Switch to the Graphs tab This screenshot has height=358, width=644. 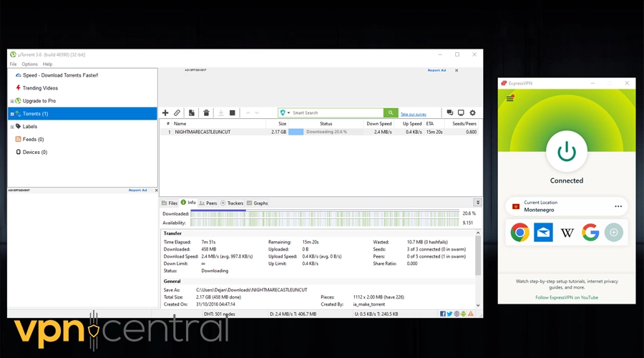click(x=257, y=203)
